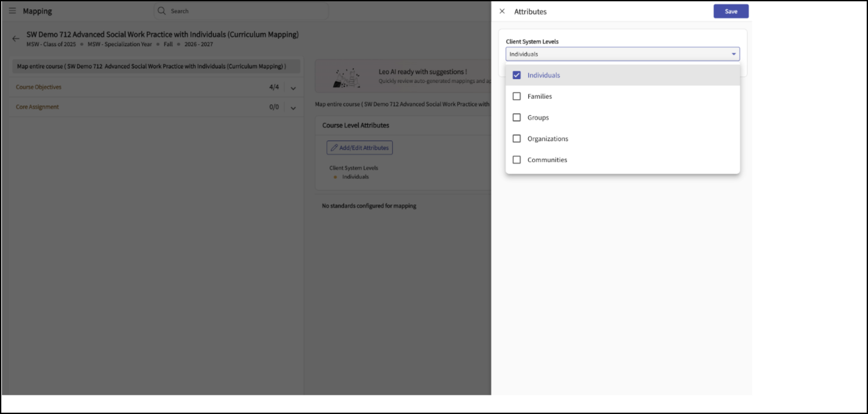This screenshot has width=868, height=414.
Task: Check the Families checkbox
Action: pyautogui.click(x=517, y=97)
